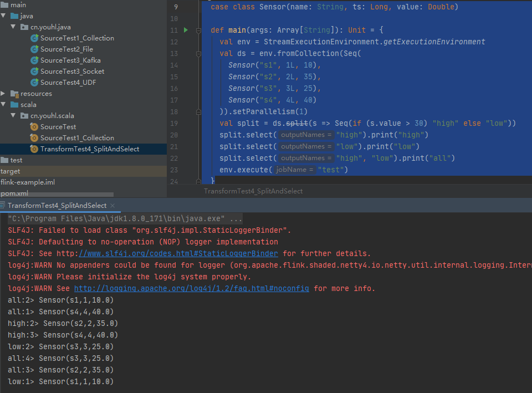Click the log4j "Please initialize" warning line
The height and width of the screenshot is (393, 532).
click(x=129, y=277)
